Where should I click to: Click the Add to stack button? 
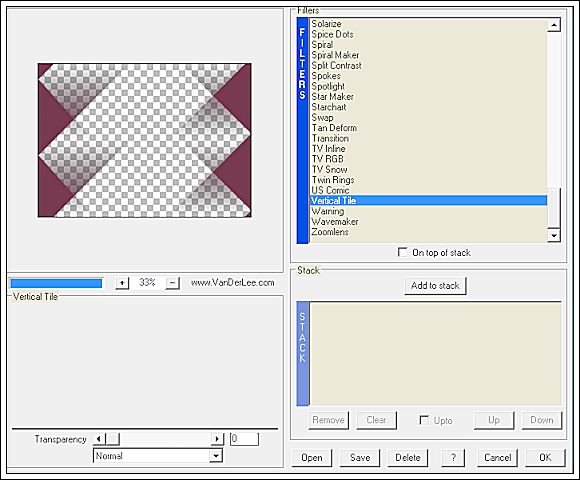(435, 286)
